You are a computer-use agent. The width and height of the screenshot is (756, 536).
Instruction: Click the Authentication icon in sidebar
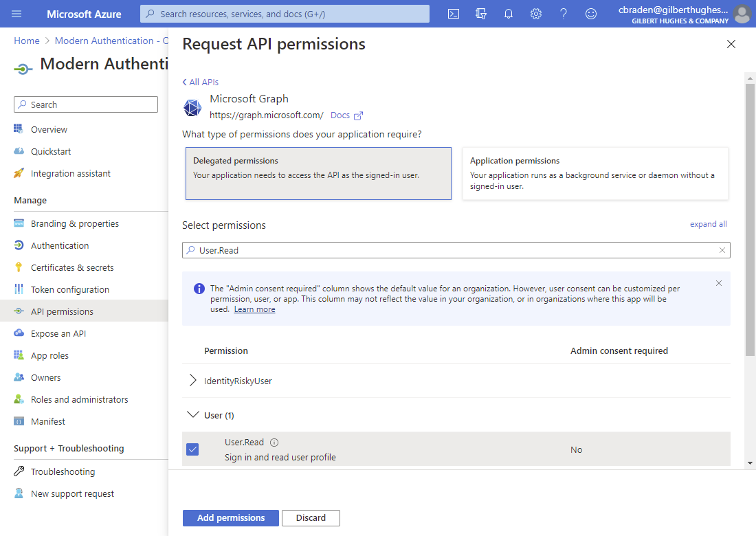(19, 245)
